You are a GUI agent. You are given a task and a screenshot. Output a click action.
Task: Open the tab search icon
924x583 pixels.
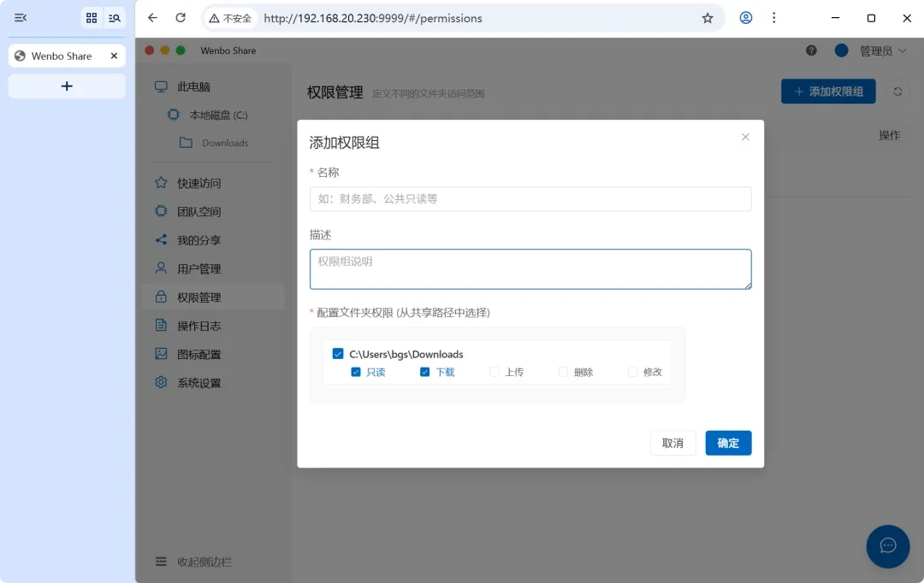(x=115, y=18)
